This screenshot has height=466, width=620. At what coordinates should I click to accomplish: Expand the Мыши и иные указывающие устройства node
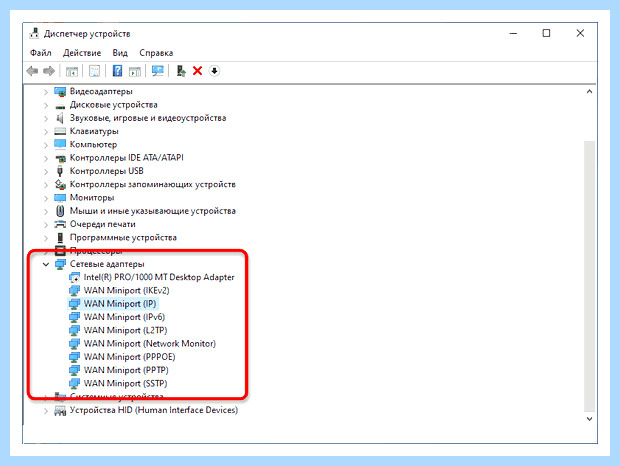[46, 211]
